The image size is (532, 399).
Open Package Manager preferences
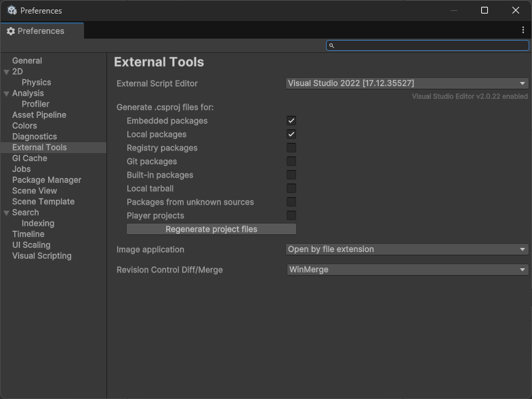[x=47, y=180]
